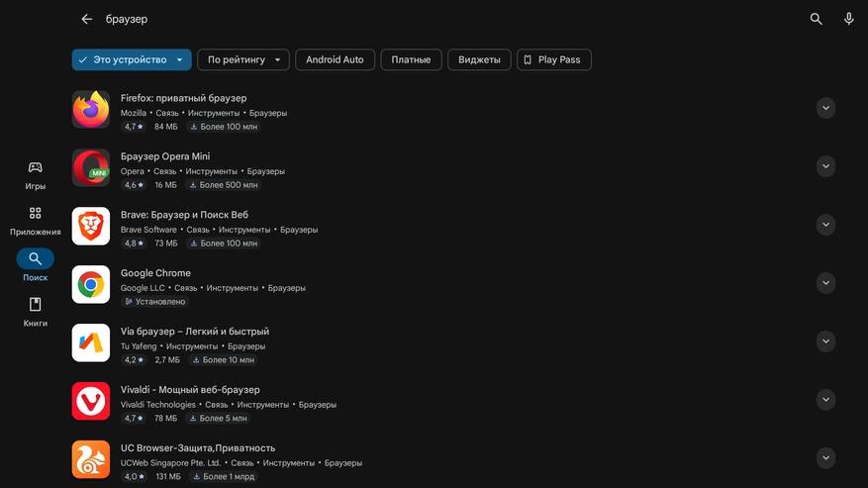Switch to the Приложения section
This screenshot has width=868, height=488.
coord(35,221)
